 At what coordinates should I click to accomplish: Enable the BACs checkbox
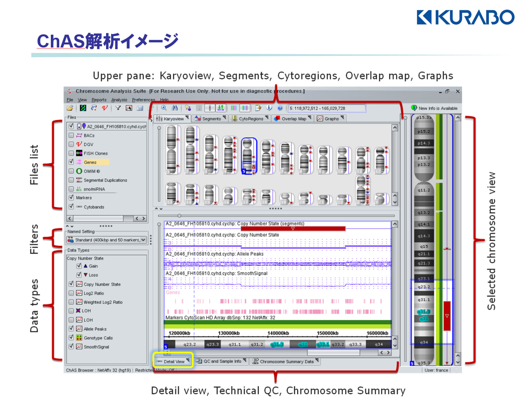tap(71, 135)
